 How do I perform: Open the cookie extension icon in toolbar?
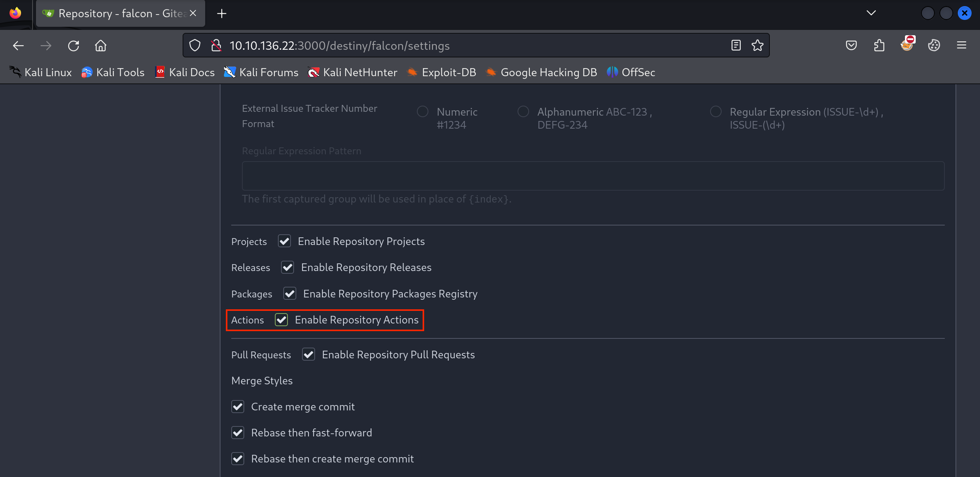(x=934, y=46)
